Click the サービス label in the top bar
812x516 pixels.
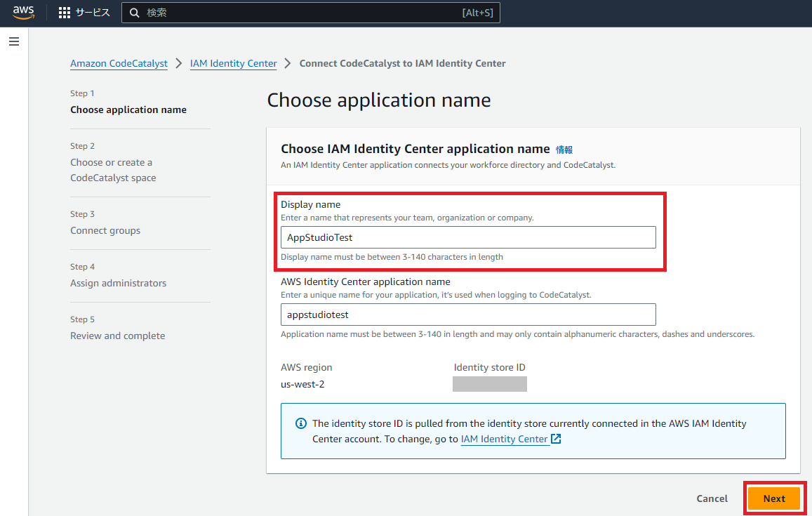pyautogui.click(x=93, y=13)
